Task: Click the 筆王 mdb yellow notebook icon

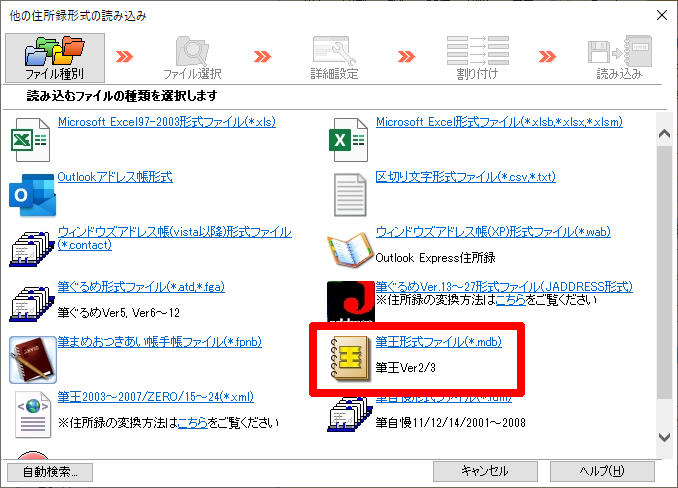Action: (350, 359)
